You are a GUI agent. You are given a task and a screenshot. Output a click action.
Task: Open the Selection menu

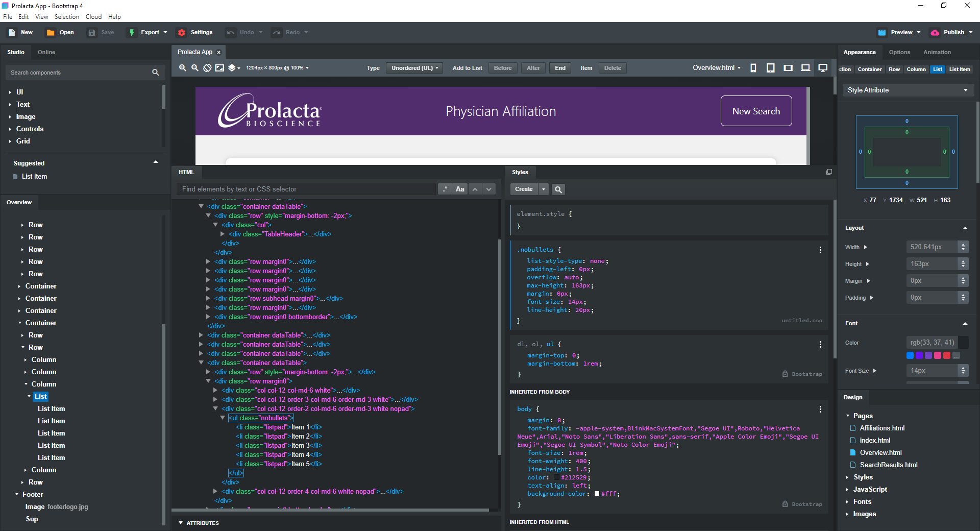(67, 17)
